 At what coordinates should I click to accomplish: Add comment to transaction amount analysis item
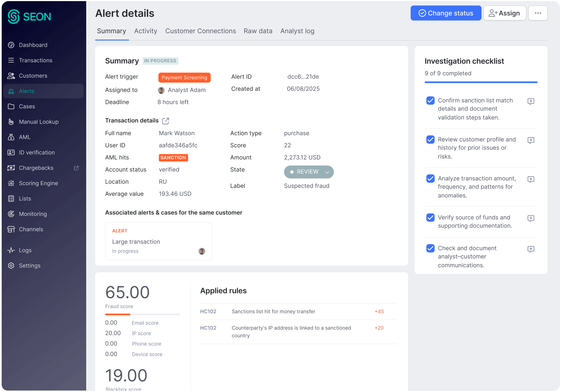tap(531, 179)
